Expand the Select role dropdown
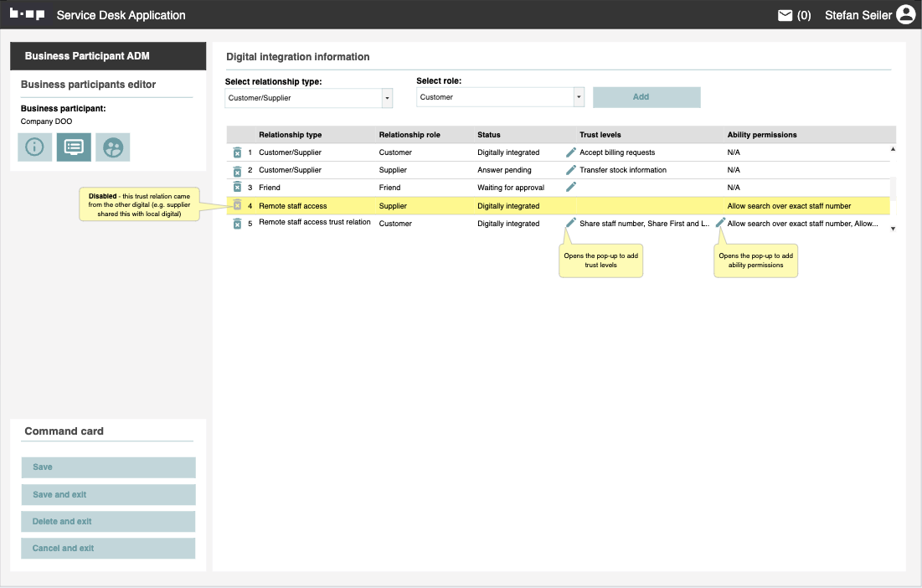The image size is (922, 588). click(x=578, y=97)
